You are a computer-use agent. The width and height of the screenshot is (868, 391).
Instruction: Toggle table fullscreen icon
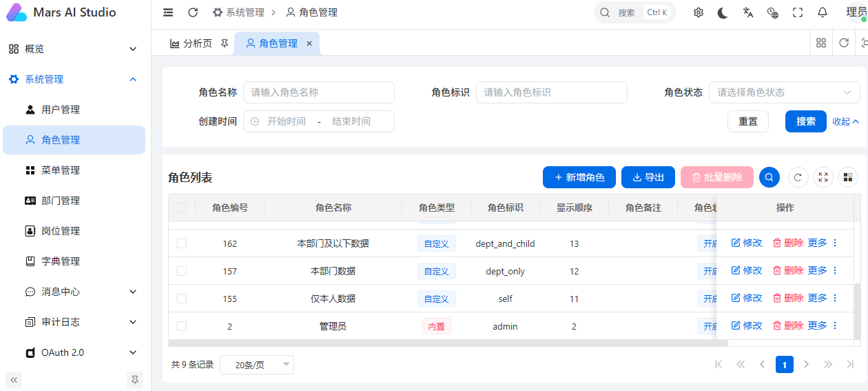(823, 177)
